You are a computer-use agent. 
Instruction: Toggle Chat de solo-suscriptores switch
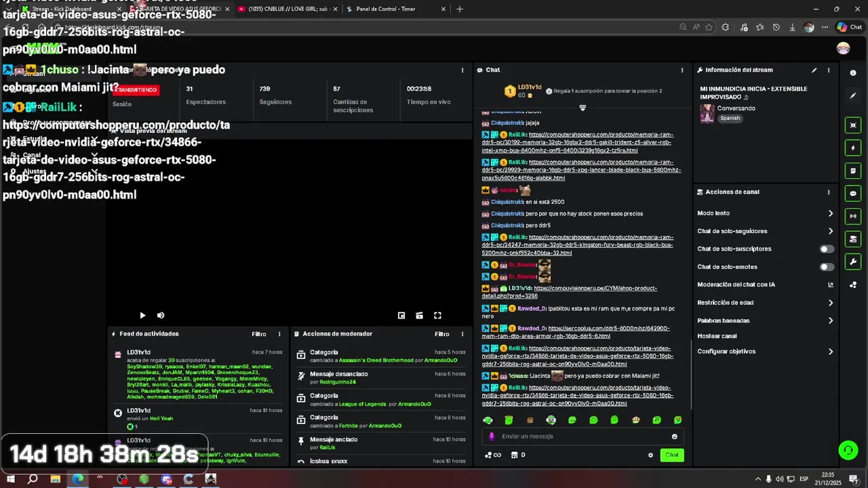tap(827, 249)
